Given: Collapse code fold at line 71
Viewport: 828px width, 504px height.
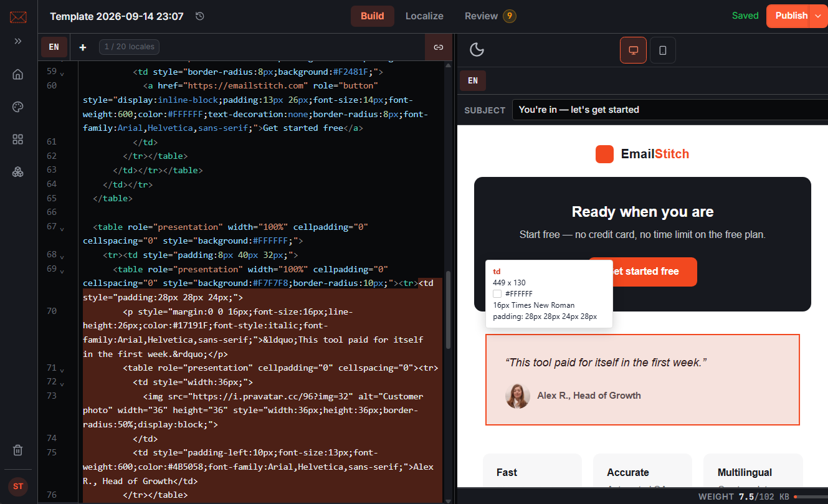Looking at the screenshot, I should 62,370.
